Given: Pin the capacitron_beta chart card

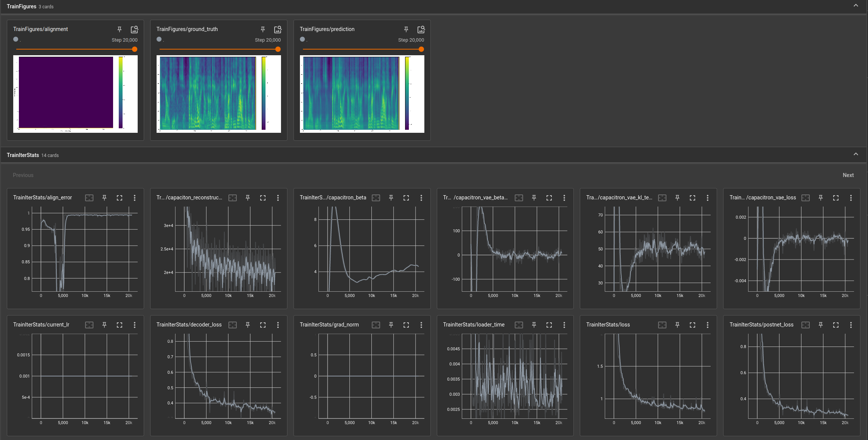Looking at the screenshot, I should (391, 198).
